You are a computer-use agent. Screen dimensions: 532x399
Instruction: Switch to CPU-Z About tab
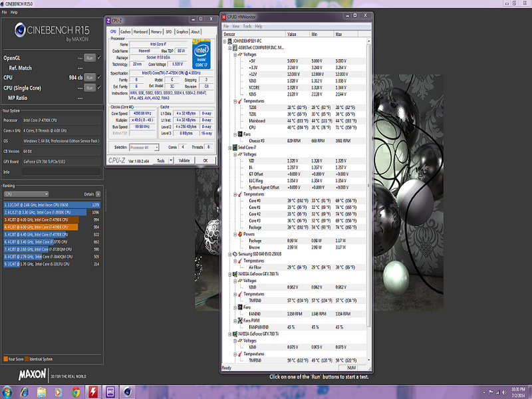(196, 31)
